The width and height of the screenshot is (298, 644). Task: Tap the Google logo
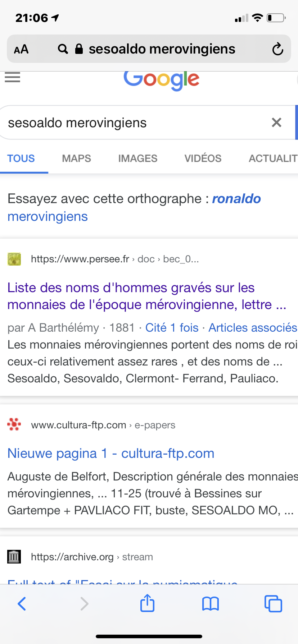[x=162, y=80]
